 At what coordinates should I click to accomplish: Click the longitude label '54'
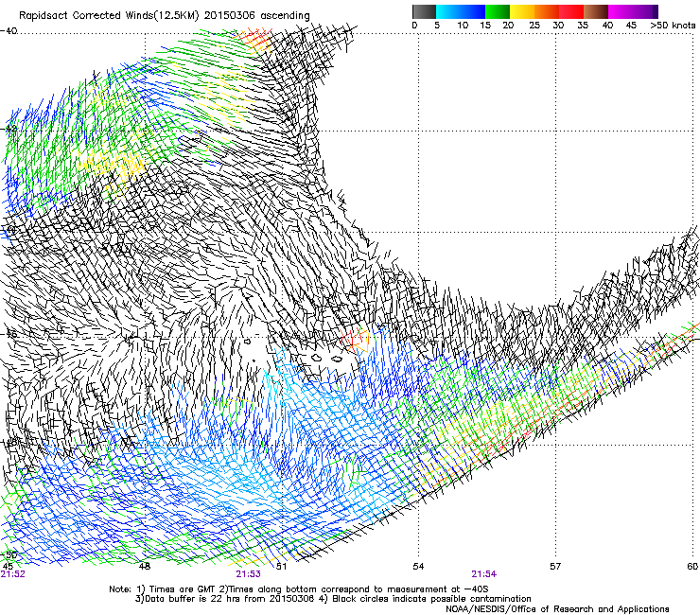(x=418, y=567)
